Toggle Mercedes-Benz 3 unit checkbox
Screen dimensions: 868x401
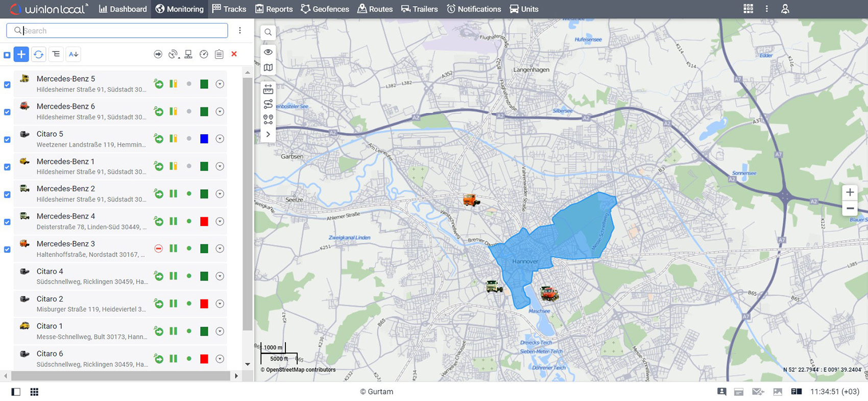pos(7,249)
